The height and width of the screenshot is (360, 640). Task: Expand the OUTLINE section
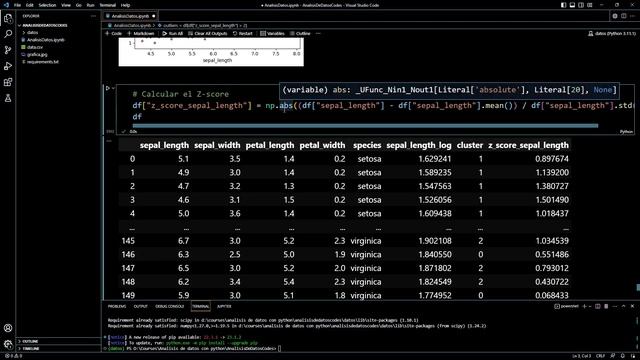point(30,341)
